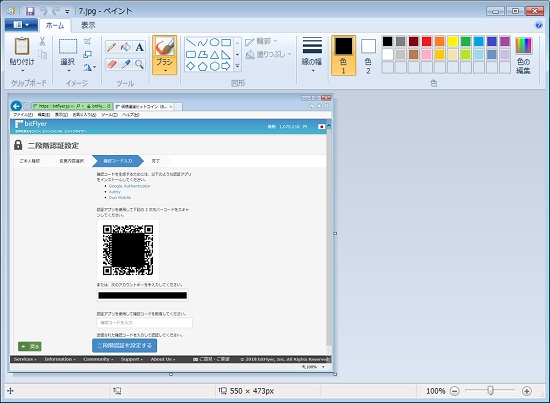Open the Paint file menu dropdown
Viewport: 550px width, 403px height.
coord(21,25)
